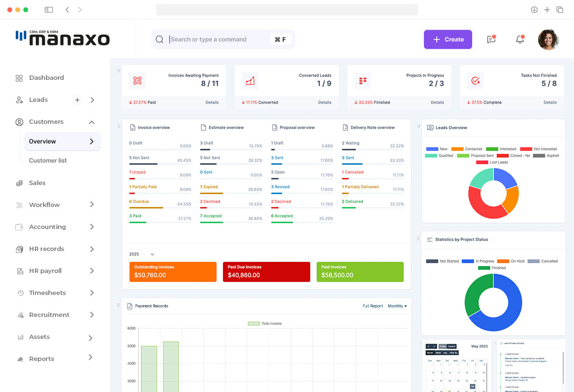The height and width of the screenshot is (392, 574).
Task: Open the notifications bell icon
Action: 520,40
